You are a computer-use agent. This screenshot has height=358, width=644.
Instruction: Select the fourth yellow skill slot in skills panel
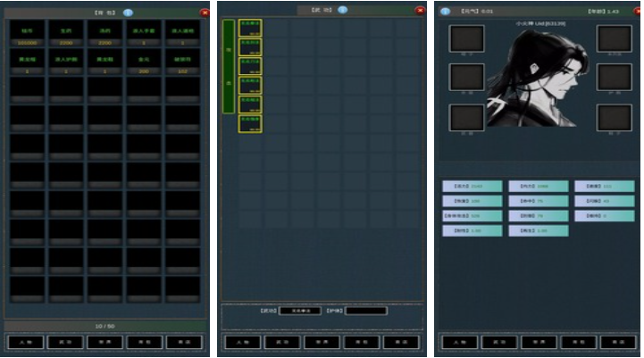tap(250, 86)
